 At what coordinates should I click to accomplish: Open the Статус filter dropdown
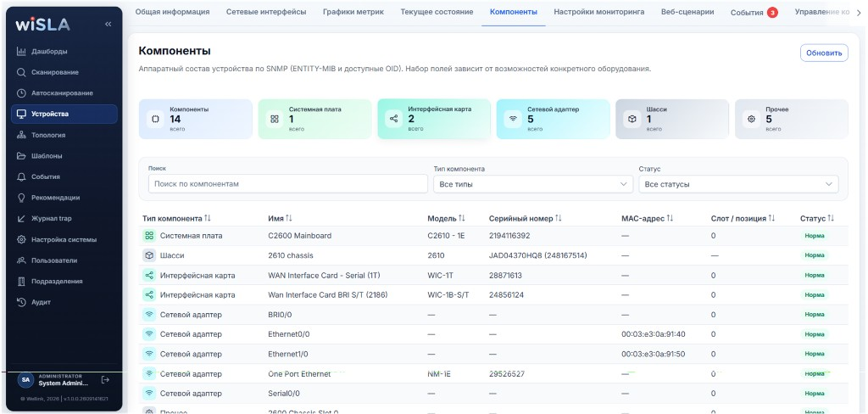[x=738, y=184]
